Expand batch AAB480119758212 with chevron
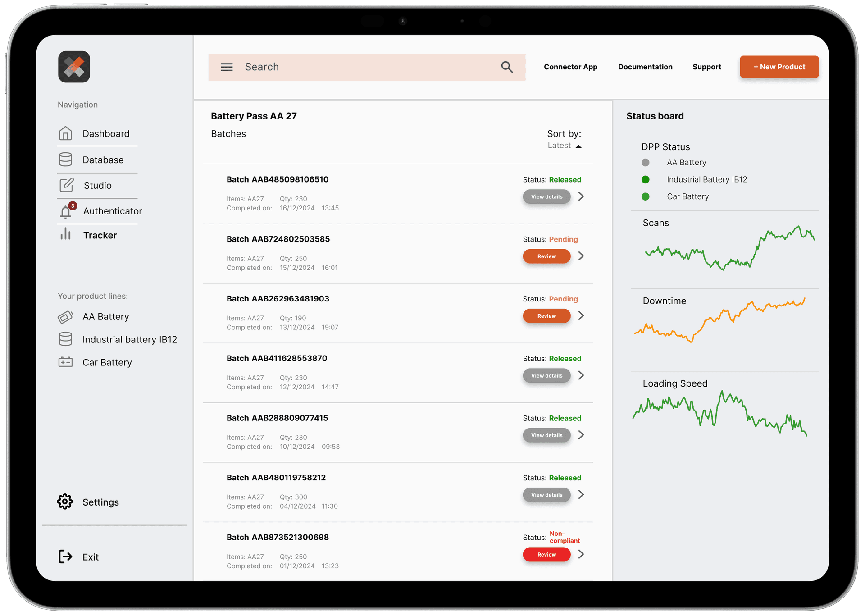The height and width of the screenshot is (616, 865). [581, 494]
